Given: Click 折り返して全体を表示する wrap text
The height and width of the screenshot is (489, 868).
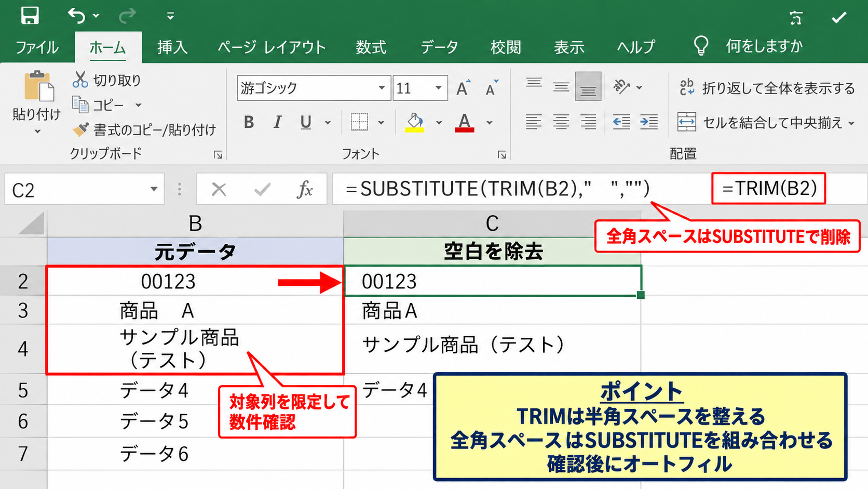Looking at the screenshot, I should click(767, 88).
